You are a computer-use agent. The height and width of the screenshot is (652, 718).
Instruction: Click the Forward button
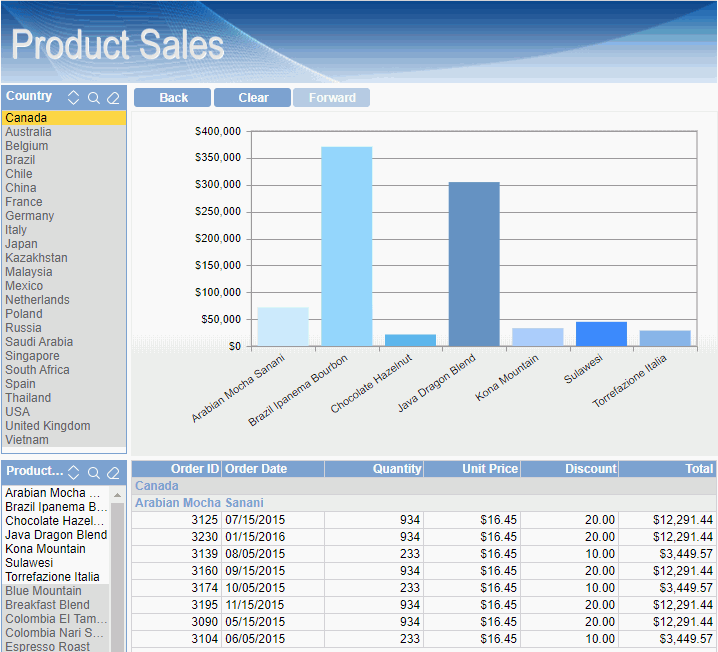[332, 98]
